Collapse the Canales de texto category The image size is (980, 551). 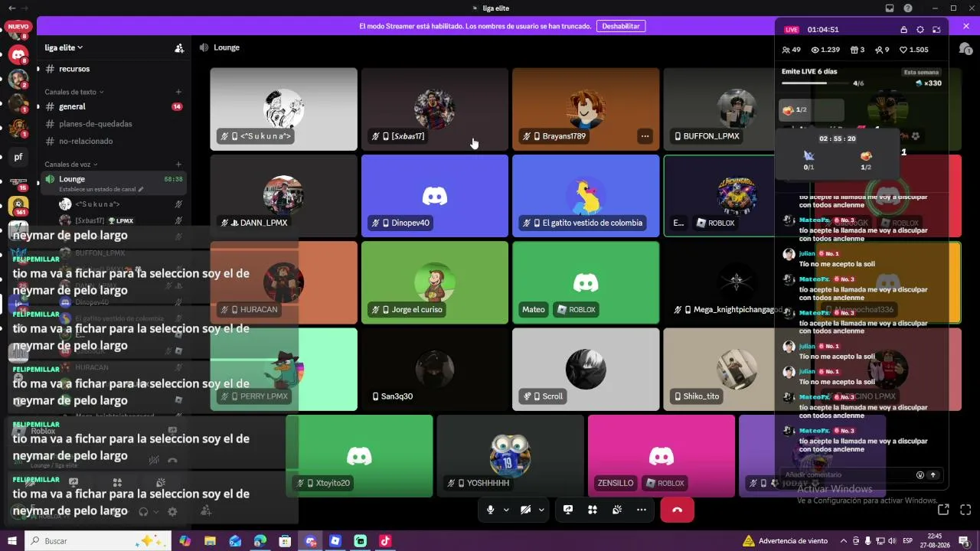[74, 92]
